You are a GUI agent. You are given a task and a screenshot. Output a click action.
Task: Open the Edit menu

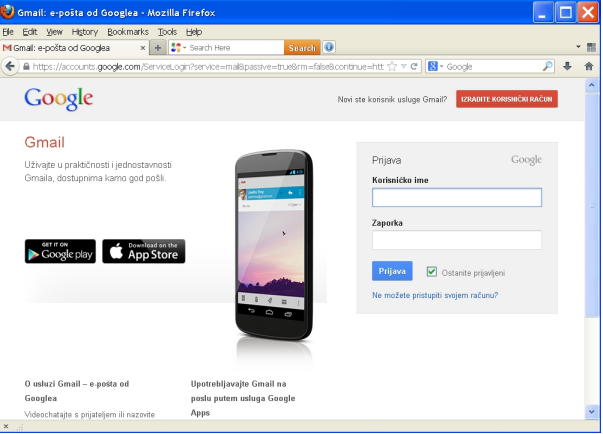click(x=30, y=32)
